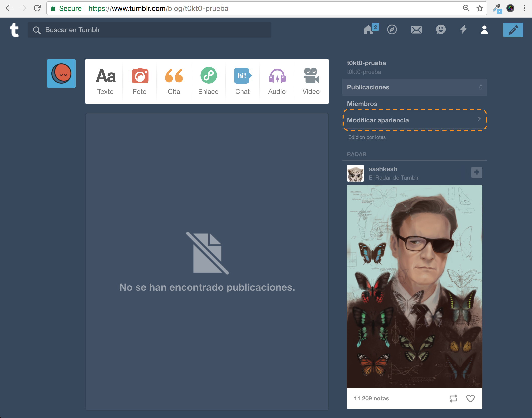
Task: Click the No se han encontrado publicaciones message
Action: 207,287
